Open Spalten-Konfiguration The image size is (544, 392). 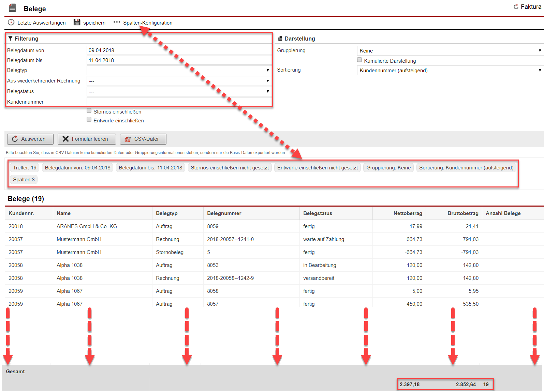[x=148, y=23]
